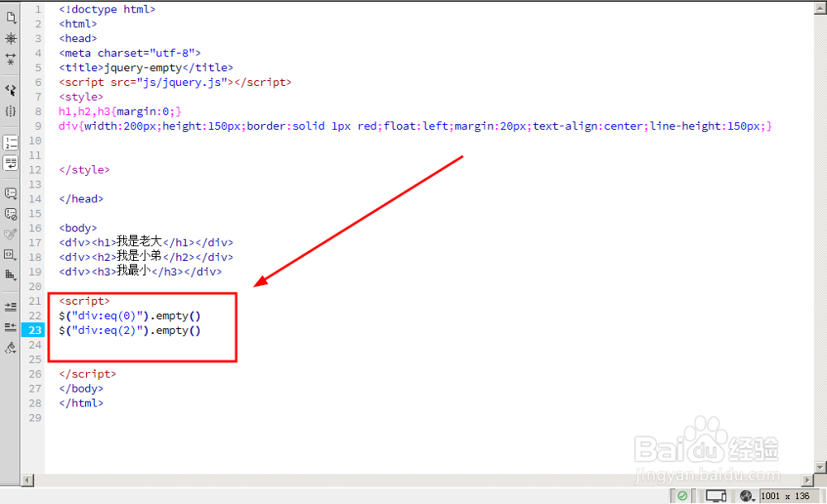Click the <style> opening tag on line 7

81,97
